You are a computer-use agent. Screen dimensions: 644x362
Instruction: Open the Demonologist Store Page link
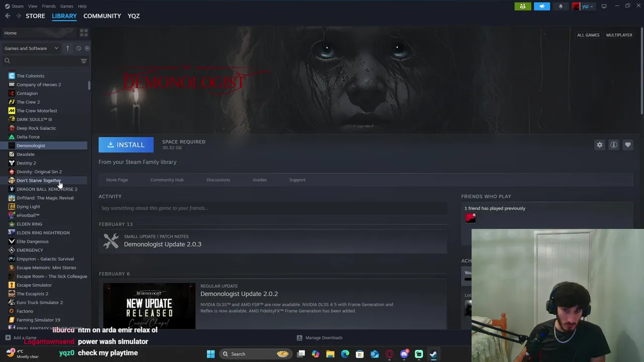click(x=117, y=180)
